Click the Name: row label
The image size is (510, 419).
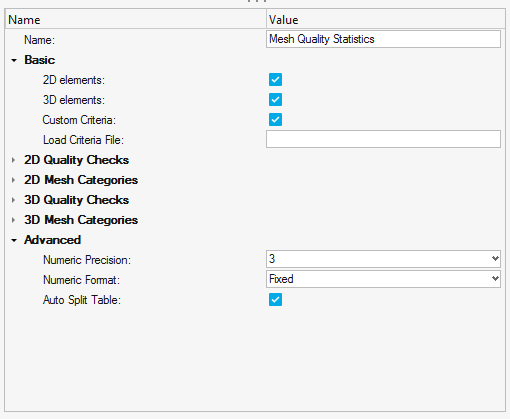tap(39, 40)
